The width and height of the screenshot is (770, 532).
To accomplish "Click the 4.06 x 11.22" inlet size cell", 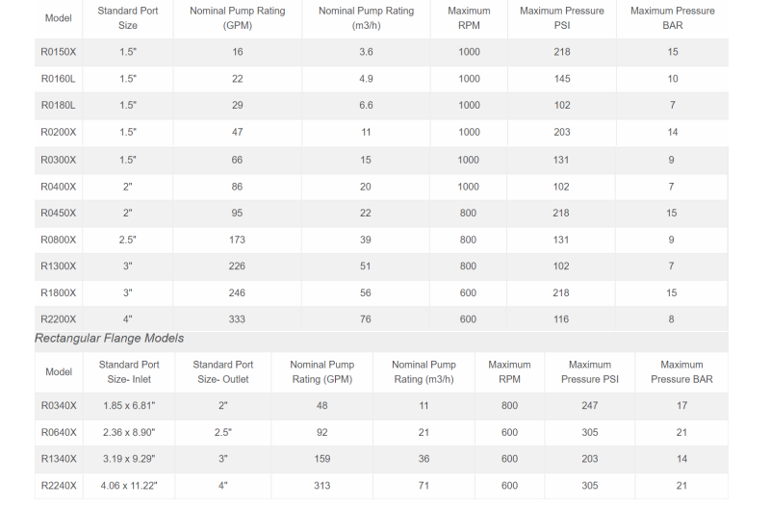I will [129, 486].
